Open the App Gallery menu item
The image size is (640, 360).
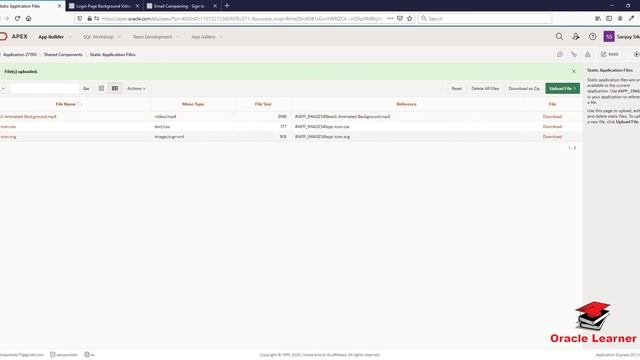(203, 37)
